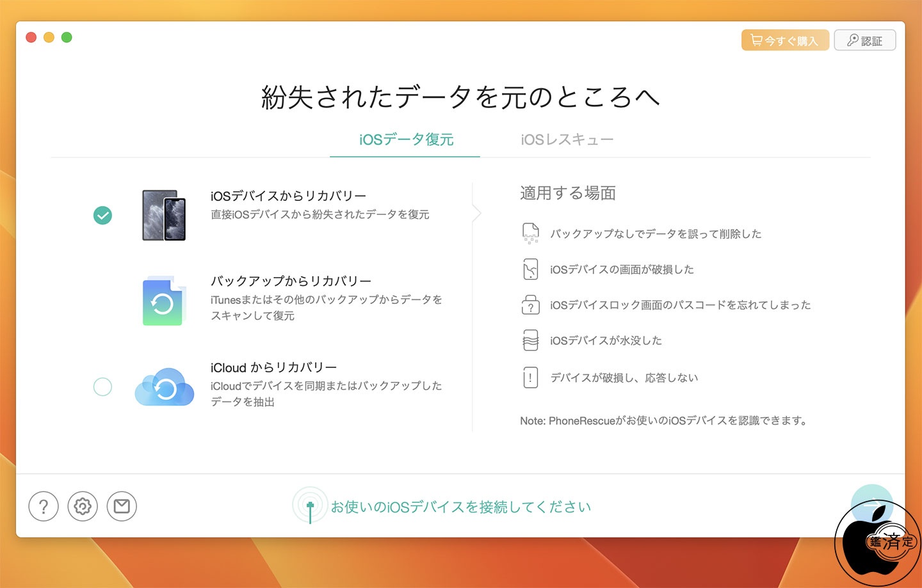Viewport: 922px width, 588px height.
Task: Click the iOS device recovery devices icon
Action: [x=164, y=215]
